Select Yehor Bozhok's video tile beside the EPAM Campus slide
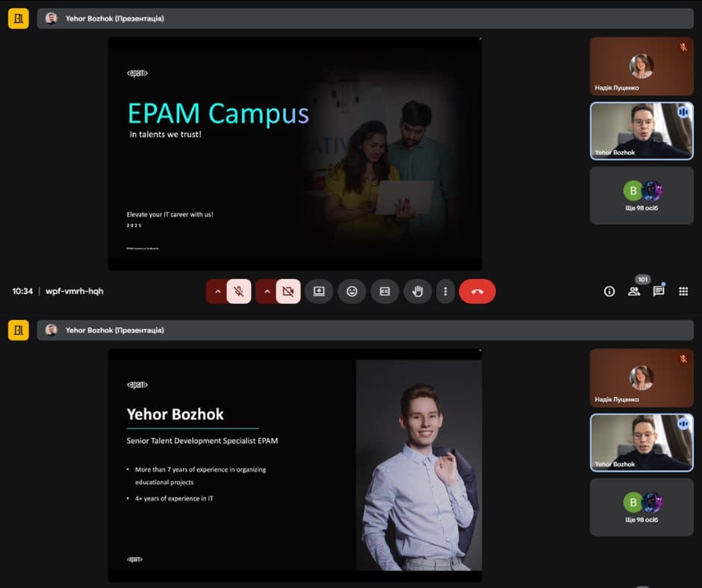Screen dimensions: 702x588 pos(642,131)
